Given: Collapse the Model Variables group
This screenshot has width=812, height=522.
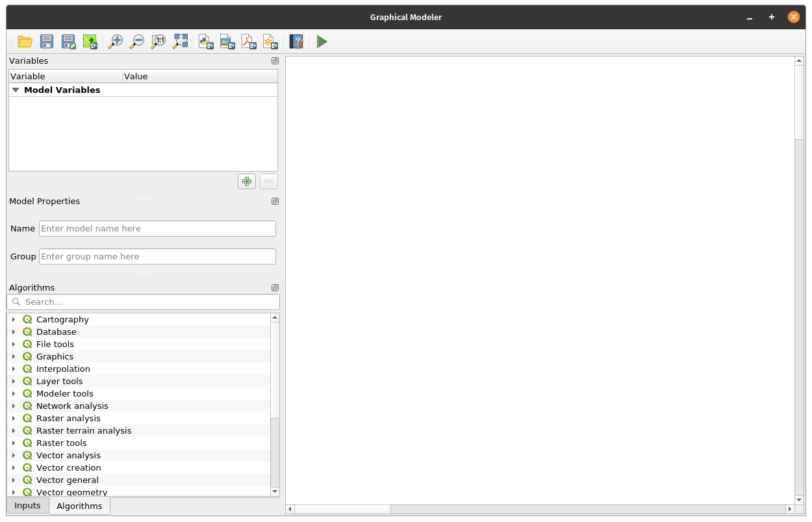Looking at the screenshot, I should click(x=16, y=90).
